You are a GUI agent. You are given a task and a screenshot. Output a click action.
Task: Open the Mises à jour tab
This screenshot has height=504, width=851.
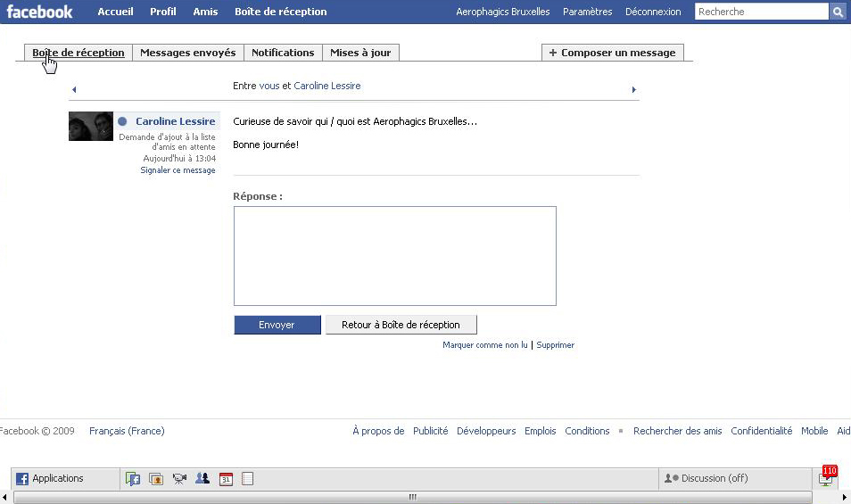point(360,53)
